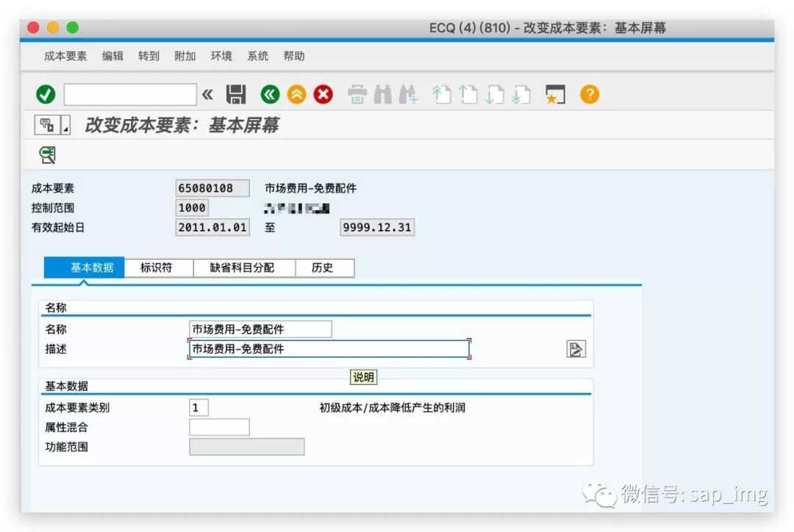Open the 附加 menu
Image resolution: width=794 pixels, height=532 pixels.
pyautogui.click(x=185, y=56)
